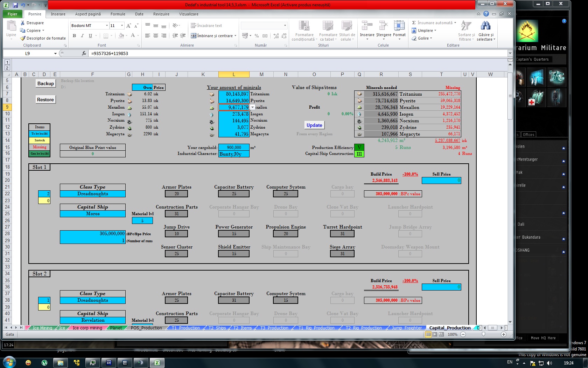Toggle outline level 1 button
Image resolution: width=588 pixels, height=368 pixels.
[7, 62]
